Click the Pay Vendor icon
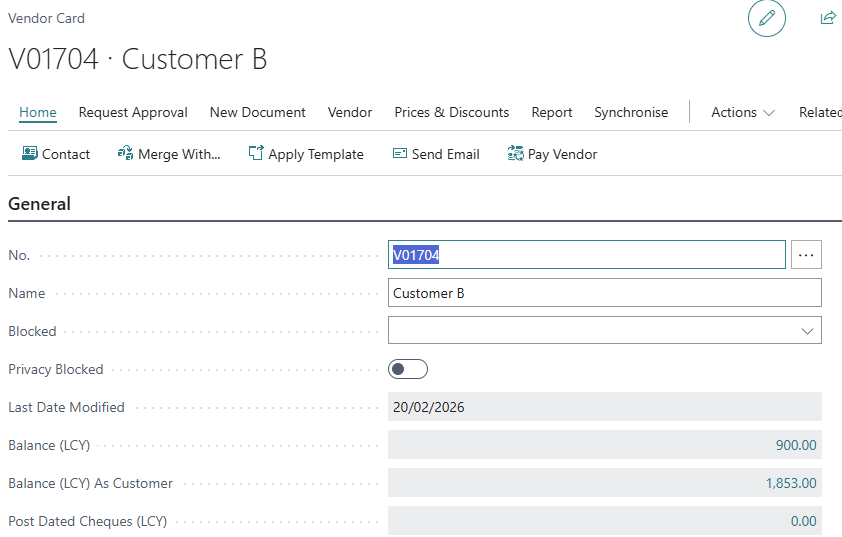This screenshot has width=842, height=537. [515, 154]
